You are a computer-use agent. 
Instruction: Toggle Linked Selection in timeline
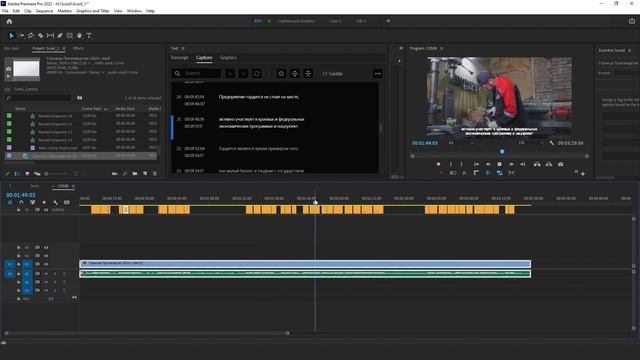pos(32,202)
